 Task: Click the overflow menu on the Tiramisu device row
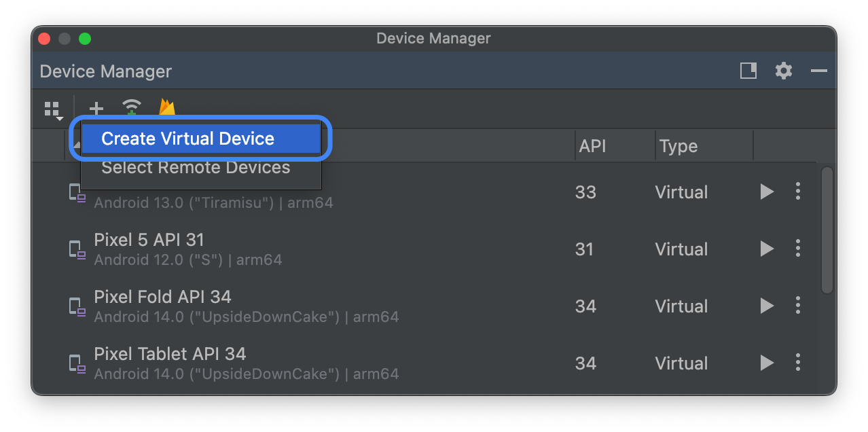797,192
